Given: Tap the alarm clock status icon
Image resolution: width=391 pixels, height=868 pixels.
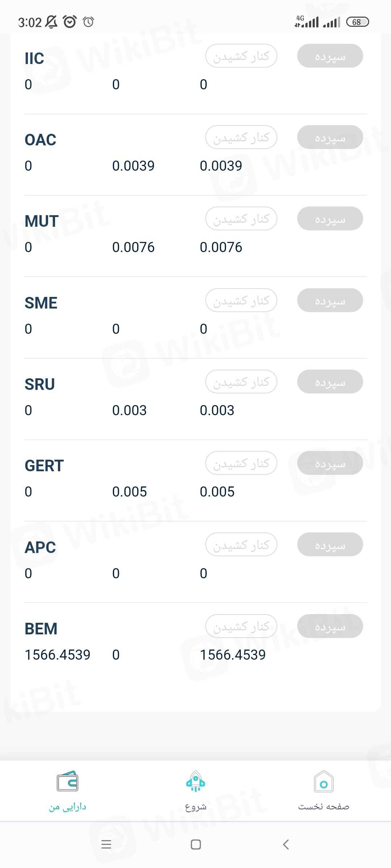Looking at the screenshot, I should [x=70, y=22].
